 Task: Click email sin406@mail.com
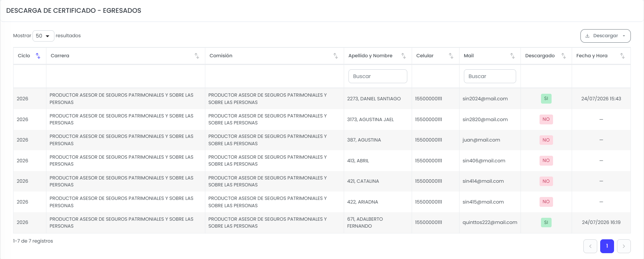[x=484, y=161]
